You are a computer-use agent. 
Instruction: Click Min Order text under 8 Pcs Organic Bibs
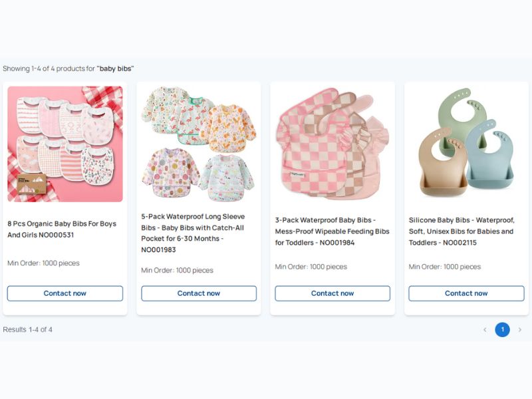[43, 263]
